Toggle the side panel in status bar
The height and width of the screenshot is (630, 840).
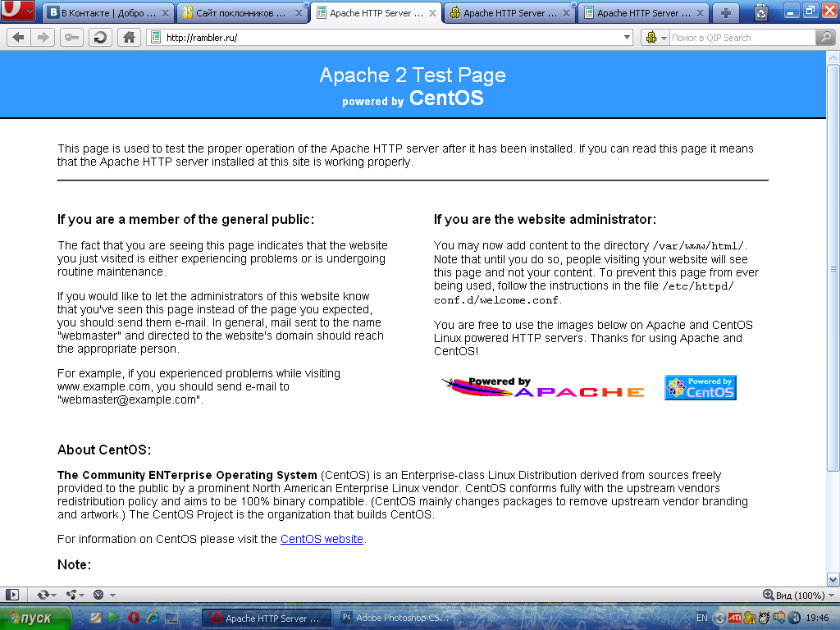coord(12,595)
